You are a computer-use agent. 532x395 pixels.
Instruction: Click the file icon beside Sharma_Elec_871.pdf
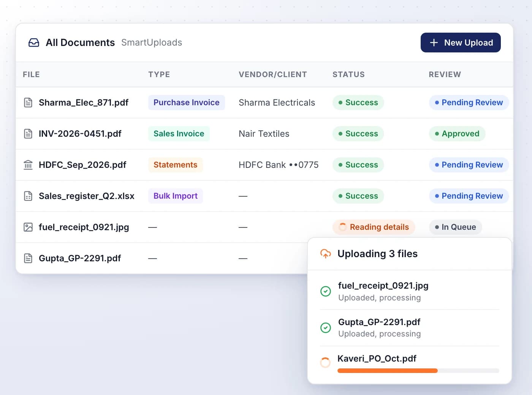pyautogui.click(x=28, y=103)
